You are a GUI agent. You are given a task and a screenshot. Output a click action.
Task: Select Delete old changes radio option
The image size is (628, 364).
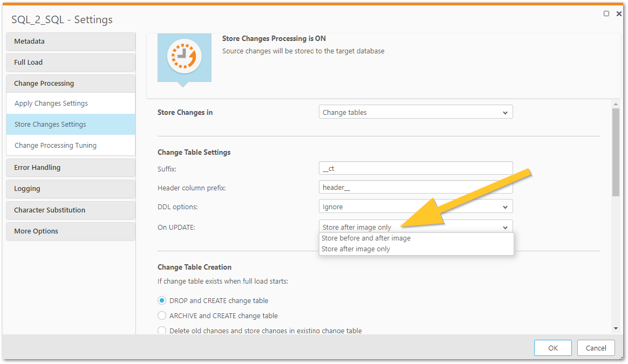(x=162, y=331)
